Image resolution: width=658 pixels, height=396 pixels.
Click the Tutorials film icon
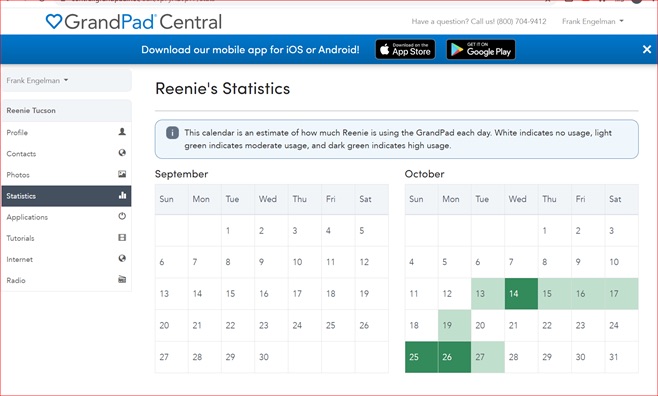point(122,237)
